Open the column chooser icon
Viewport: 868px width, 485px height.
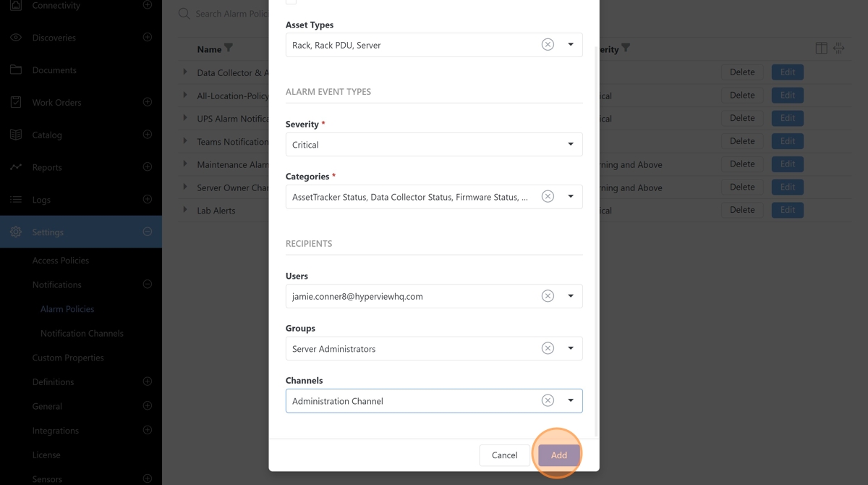821,48
